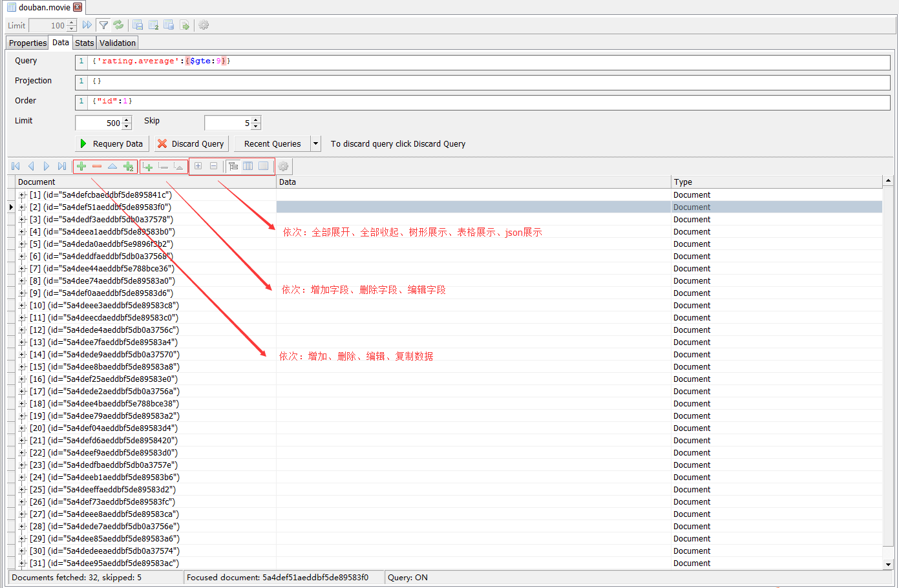Switch to table display mode
Image resolution: width=899 pixels, height=588 pixels.
(248, 166)
